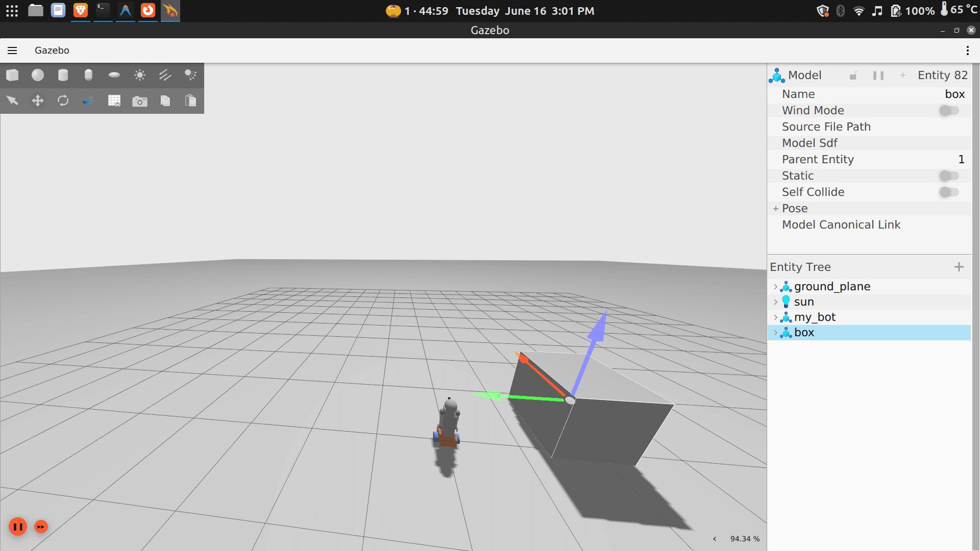Click the Entity 82 label
Viewport: 980px width, 551px height.
(942, 76)
